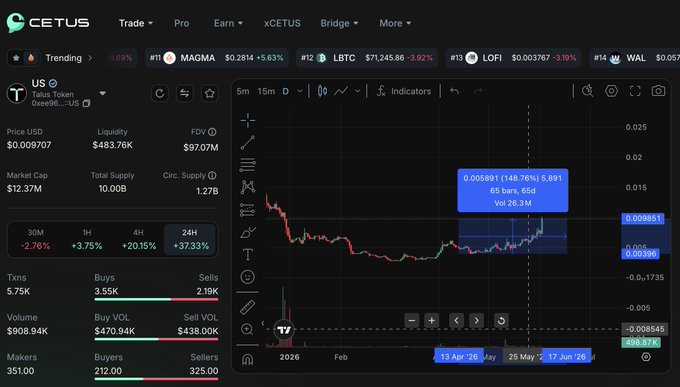Toggle magnet mode
Screen dimensions: 680x387
pyautogui.click(x=248, y=360)
